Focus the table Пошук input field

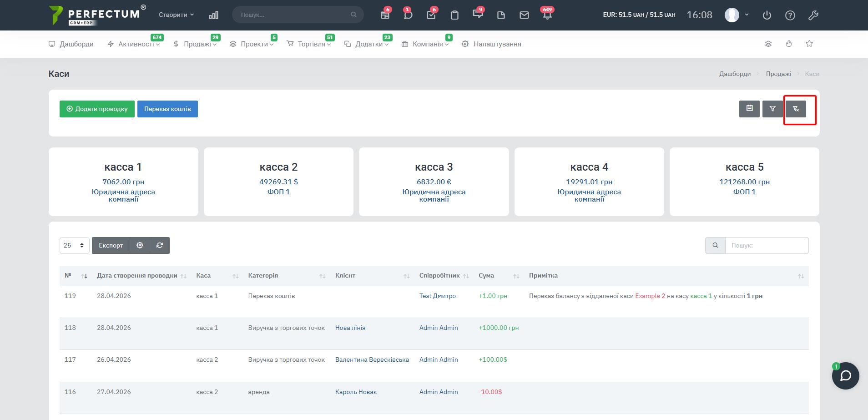pos(767,245)
